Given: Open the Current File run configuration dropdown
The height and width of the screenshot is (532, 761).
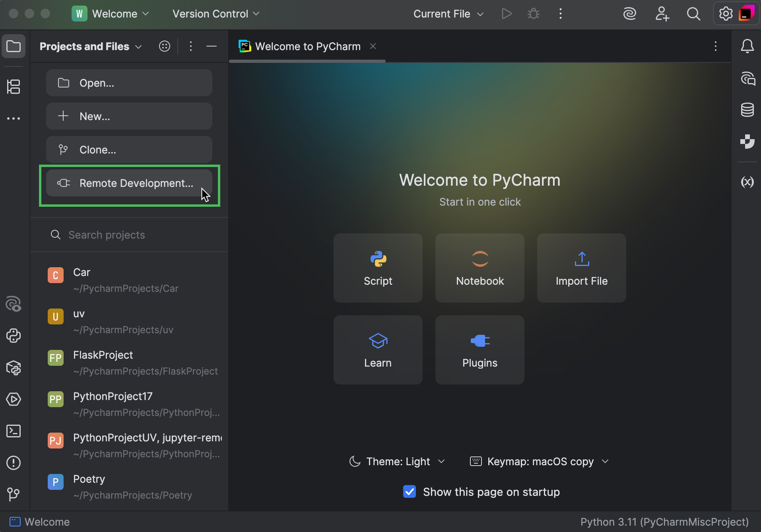Looking at the screenshot, I should (x=448, y=14).
